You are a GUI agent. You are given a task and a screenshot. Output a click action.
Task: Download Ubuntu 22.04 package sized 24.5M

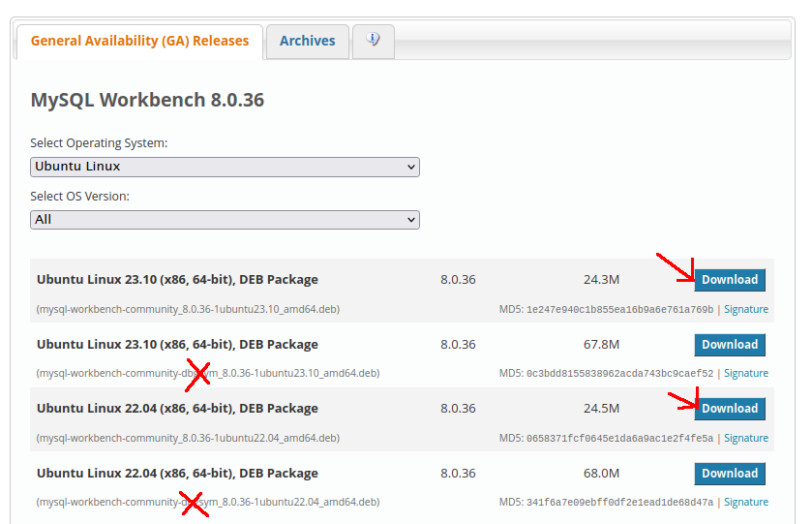tap(729, 409)
